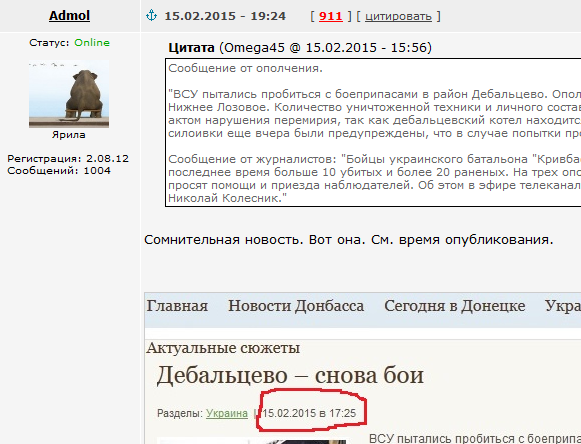Open the red 911 link

point(331,16)
